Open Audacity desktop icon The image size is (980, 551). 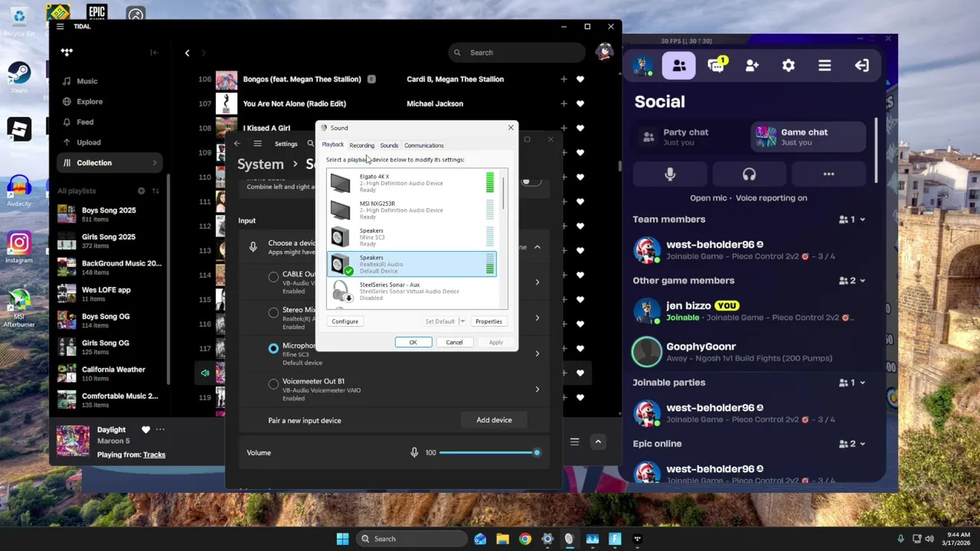pyautogui.click(x=19, y=191)
